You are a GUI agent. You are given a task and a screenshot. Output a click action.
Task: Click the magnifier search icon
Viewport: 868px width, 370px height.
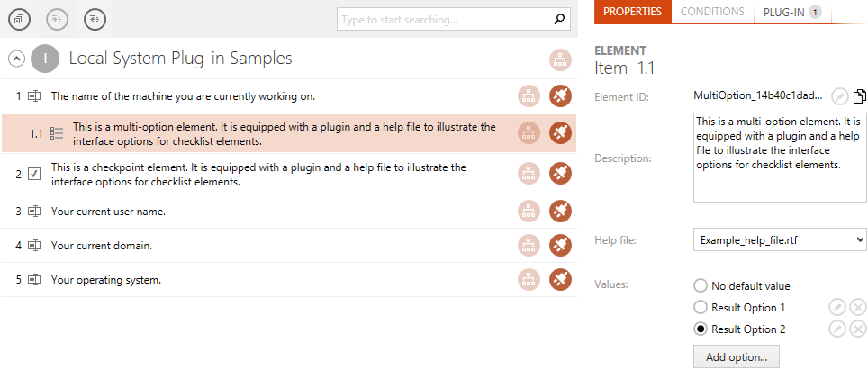[x=559, y=20]
